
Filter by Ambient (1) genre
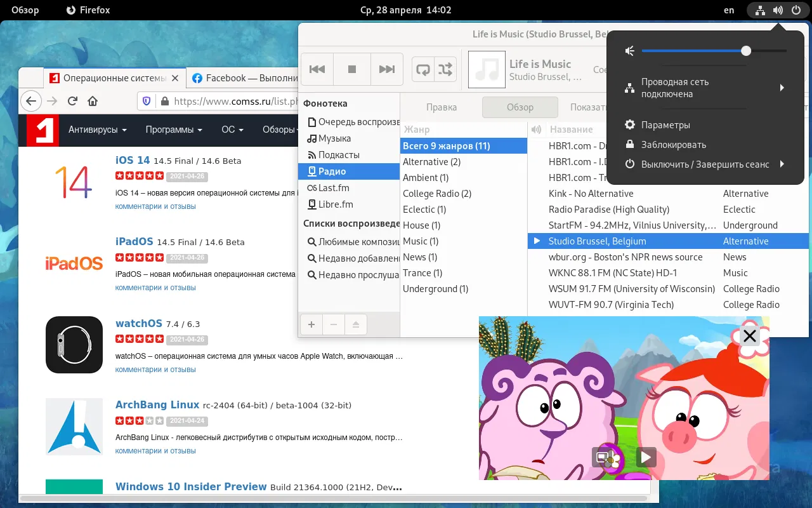(x=464, y=178)
